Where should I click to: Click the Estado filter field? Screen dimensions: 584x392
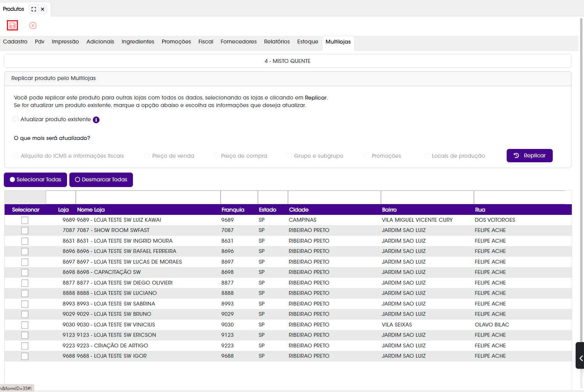tap(273, 197)
